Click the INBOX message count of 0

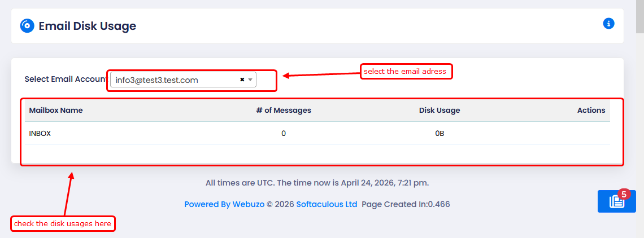point(284,134)
